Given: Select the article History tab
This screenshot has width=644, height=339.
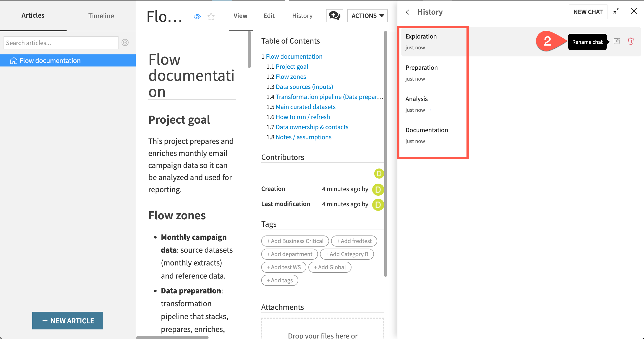Looking at the screenshot, I should point(302,16).
